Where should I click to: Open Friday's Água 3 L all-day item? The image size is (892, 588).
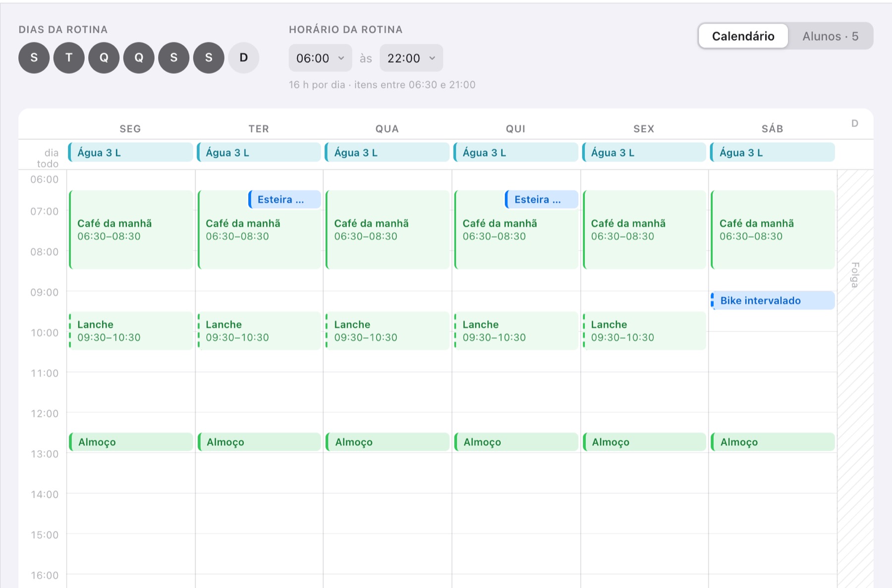644,153
